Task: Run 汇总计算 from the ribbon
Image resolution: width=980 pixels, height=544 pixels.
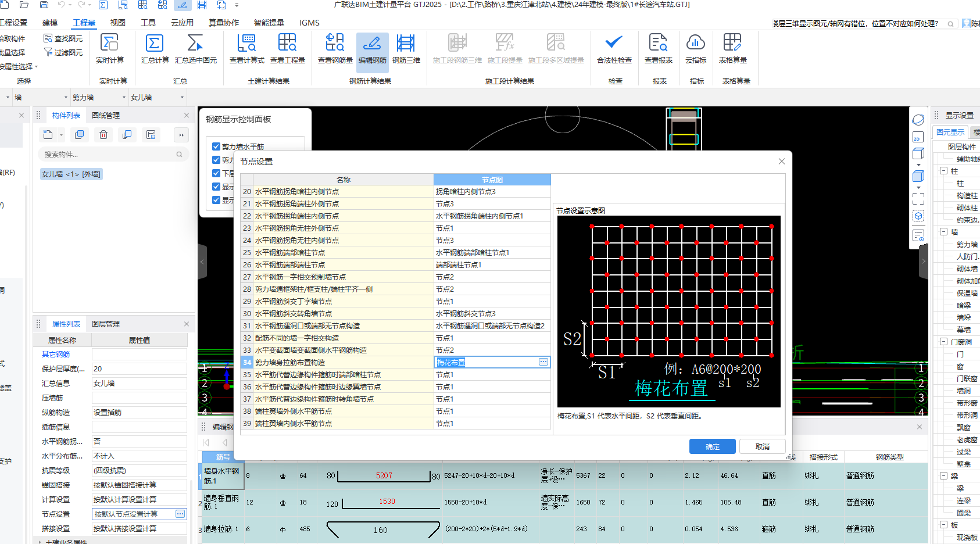Action: point(155,49)
